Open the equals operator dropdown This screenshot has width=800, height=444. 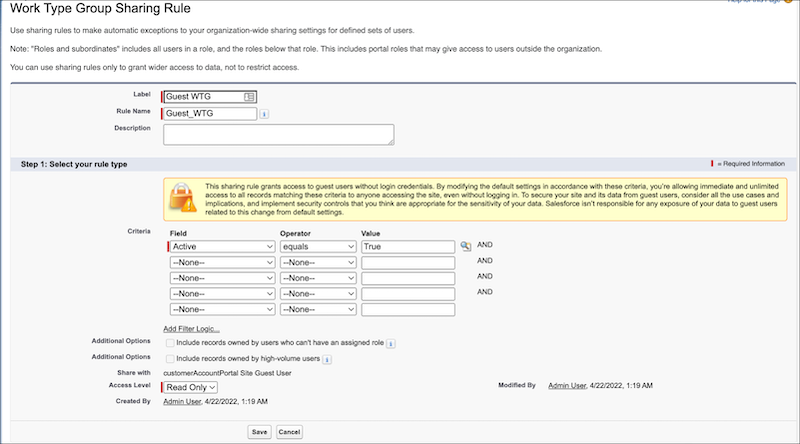point(318,246)
